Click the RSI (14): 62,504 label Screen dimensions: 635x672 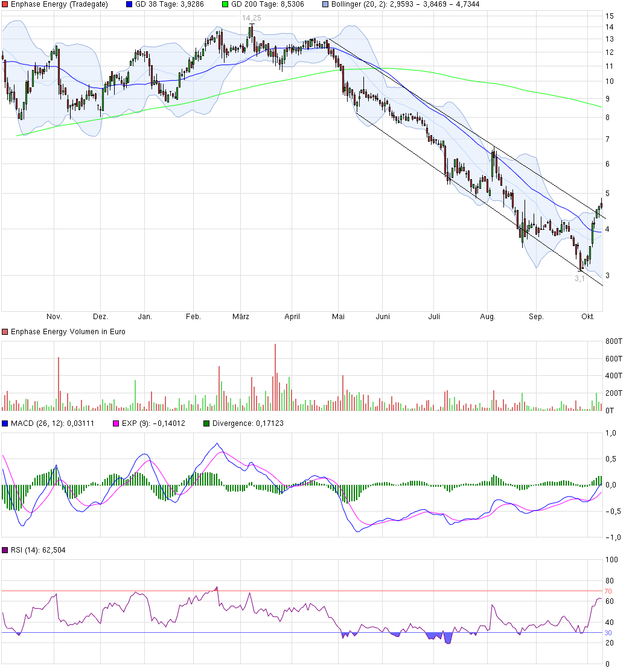coord(38,550)
